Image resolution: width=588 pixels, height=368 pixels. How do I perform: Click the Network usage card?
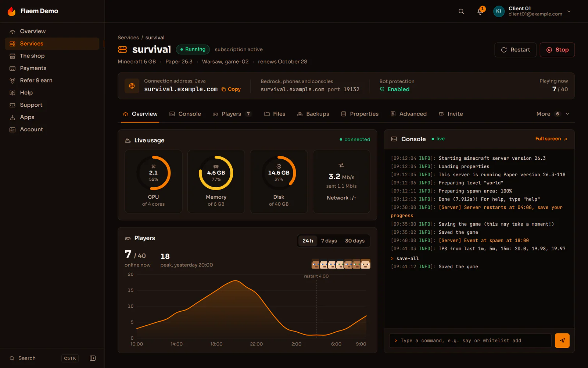click(341, 181)
